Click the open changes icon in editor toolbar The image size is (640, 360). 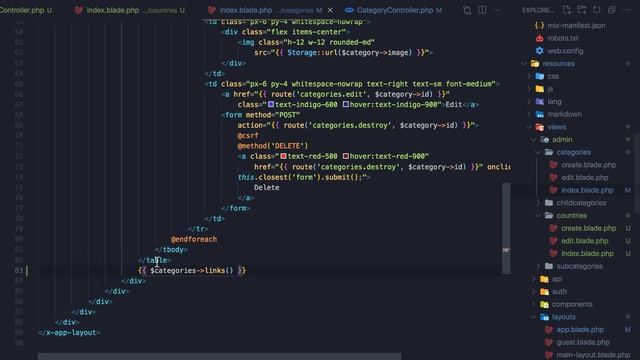pos(467,10)
